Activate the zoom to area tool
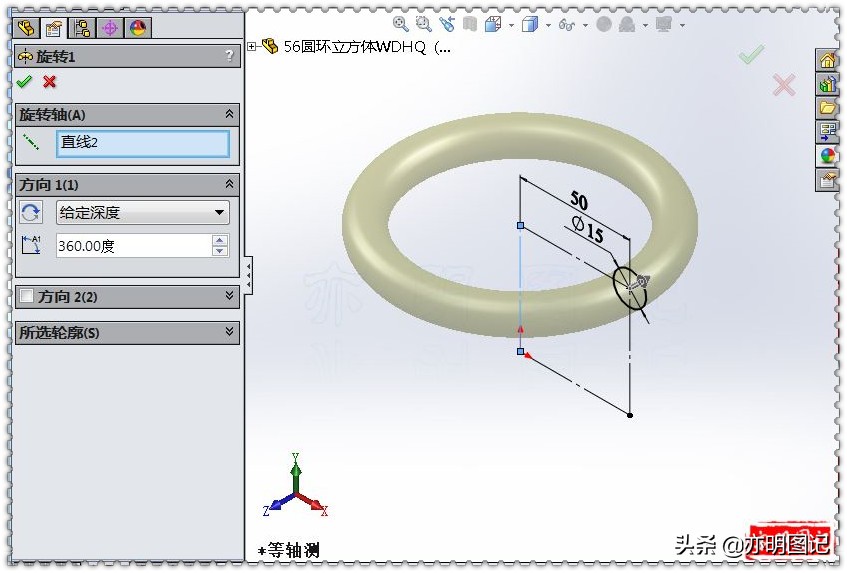This screenshot has width=847, height=573. 424,24
